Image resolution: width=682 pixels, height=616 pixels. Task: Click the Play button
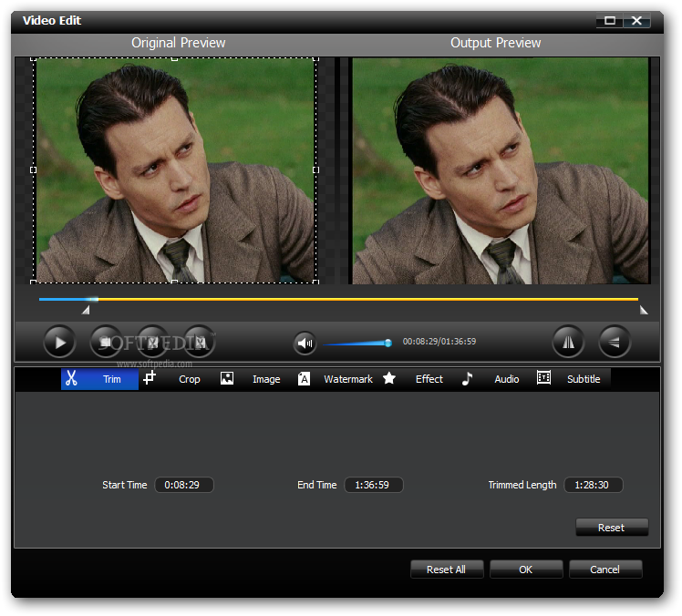59,342
